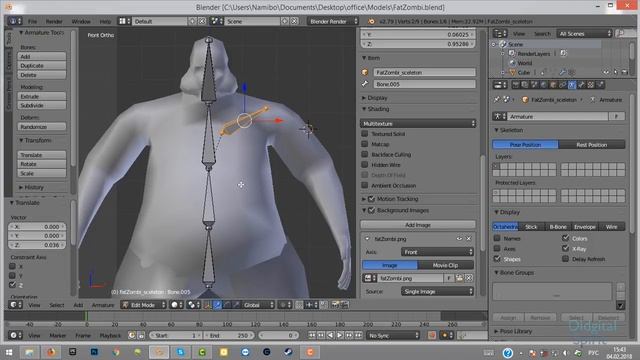The image size is (640, 360).
Task: Click the Vector Z value field
Action: [x=37, y=245]
